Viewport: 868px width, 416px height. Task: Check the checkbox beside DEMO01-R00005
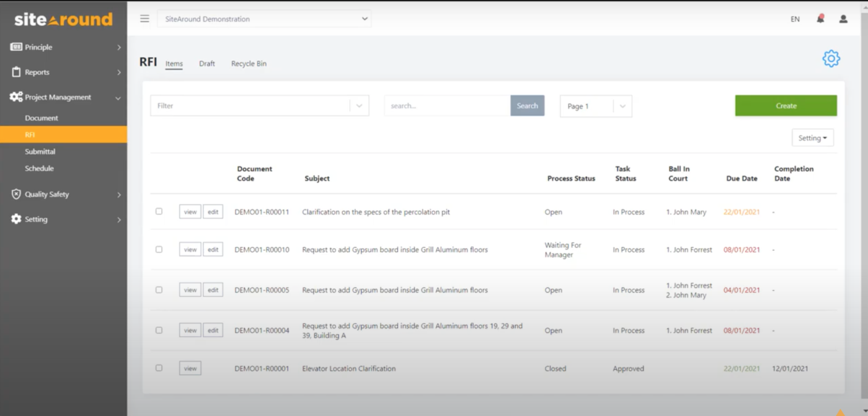[x=159, y=290]
